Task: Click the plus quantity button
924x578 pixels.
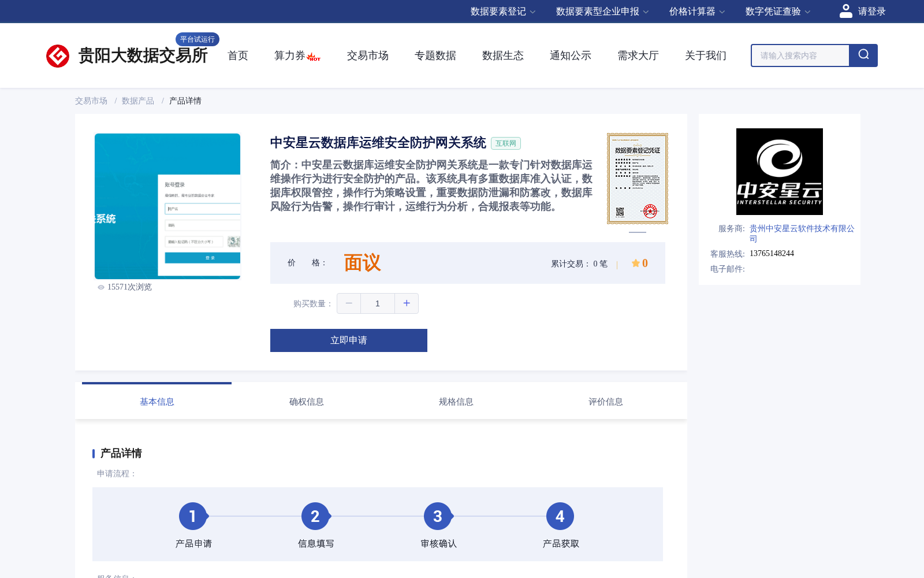Action: coord(407,303)
